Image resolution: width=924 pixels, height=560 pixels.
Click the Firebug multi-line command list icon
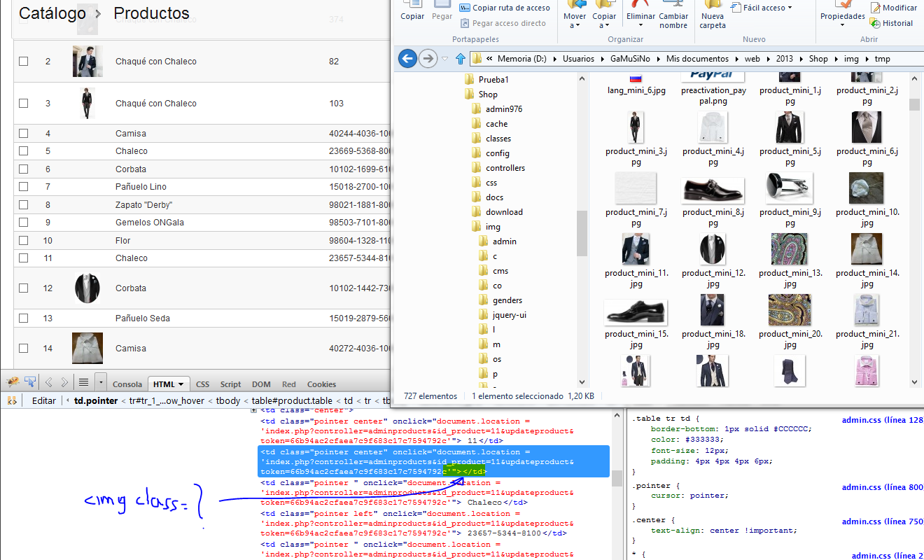[x=83, y=382]
